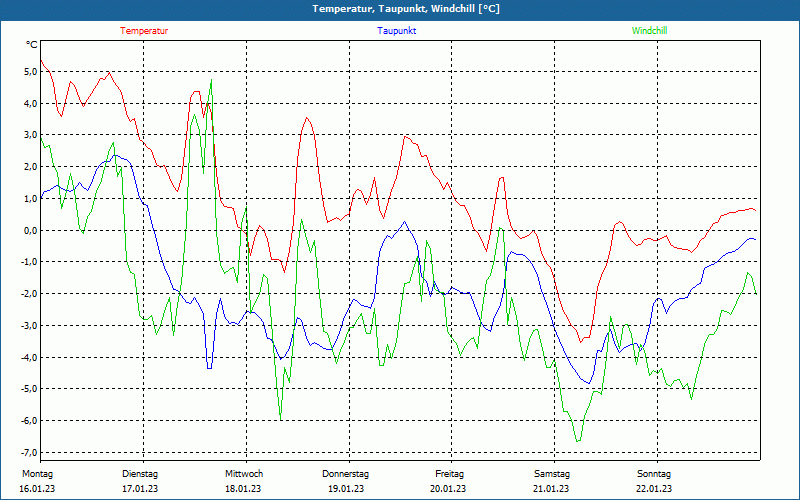Click the 1,0 y-axis value
Screen dimensions: 800x500
31,198
